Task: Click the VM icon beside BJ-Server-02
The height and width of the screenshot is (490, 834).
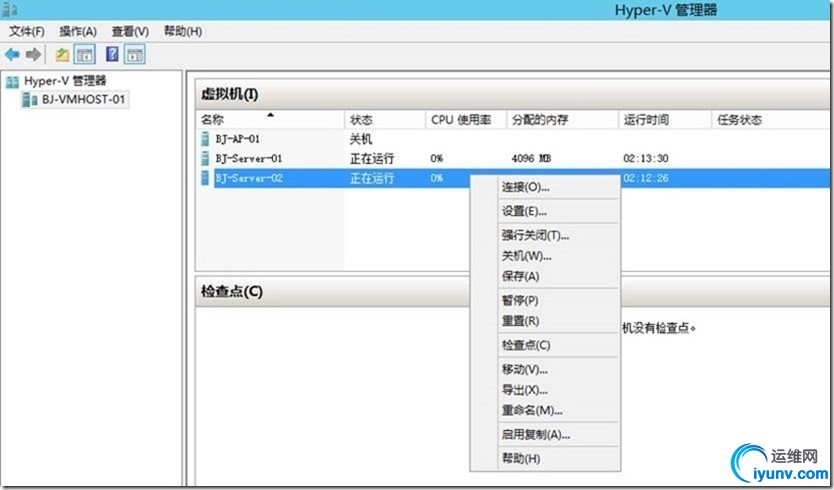Action: pyautogui.click(x=205, y=178)
